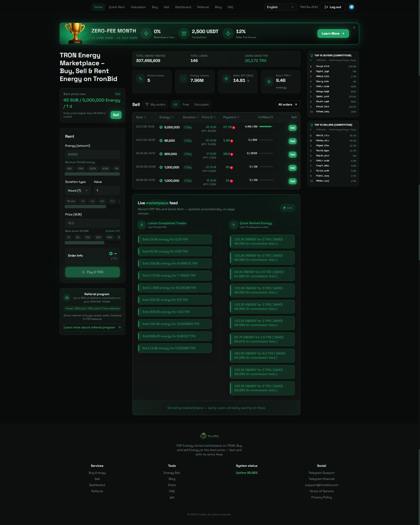Show the Price column info tooltip icon
The height and width of the screenshot is (525, 420).
[x=211, y=117]
